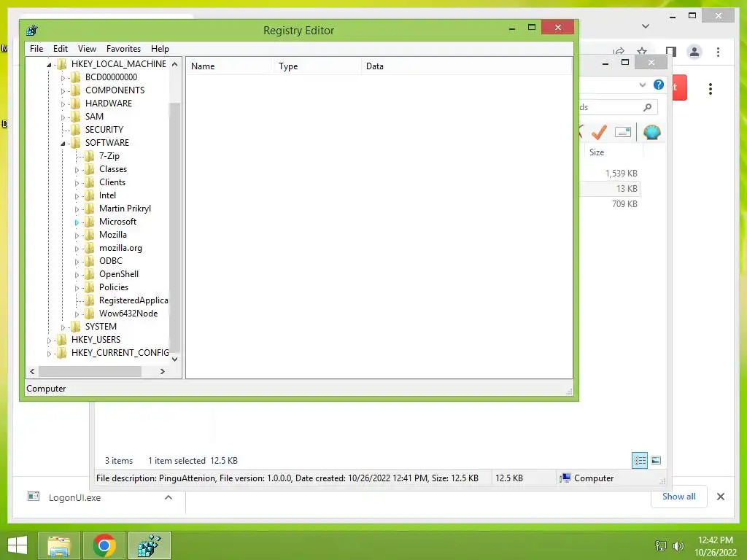The height and width of the screenshot is (560, 747).
Task: Open File Explorer from the taskbar
Action: click(58, 545)
